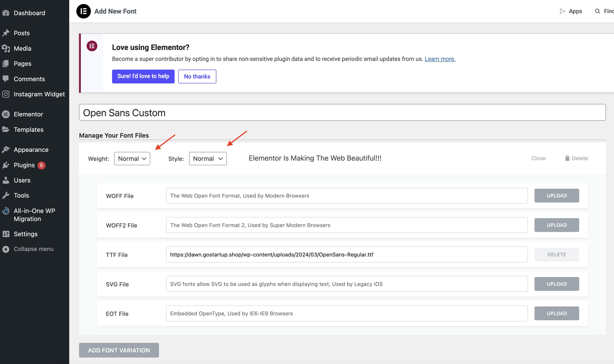Open the Weight dropdown set to Normal

pyautogui.click(x=132, y=158)
